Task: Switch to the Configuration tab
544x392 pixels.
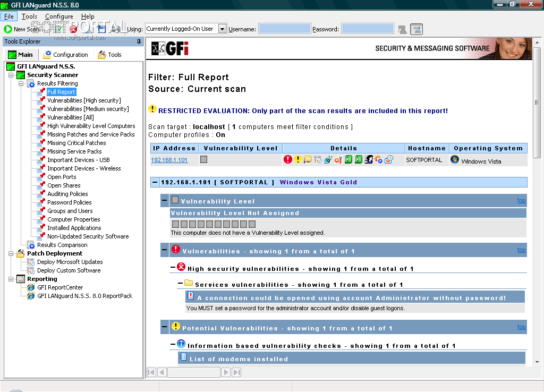Action: [65, 55]
